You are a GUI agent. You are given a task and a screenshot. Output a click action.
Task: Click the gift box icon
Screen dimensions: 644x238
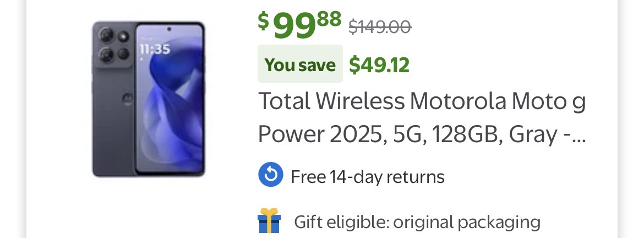(269, 220)
